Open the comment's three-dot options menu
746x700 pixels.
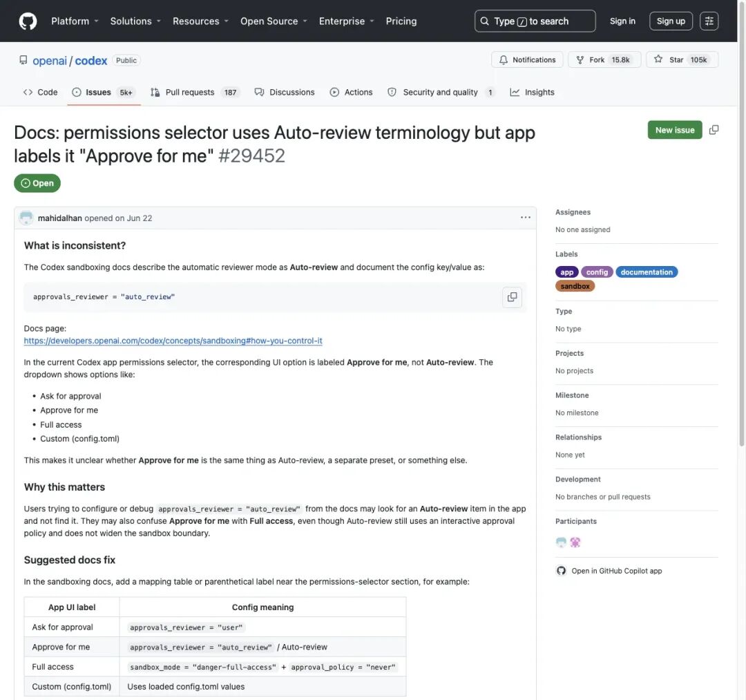525,218
